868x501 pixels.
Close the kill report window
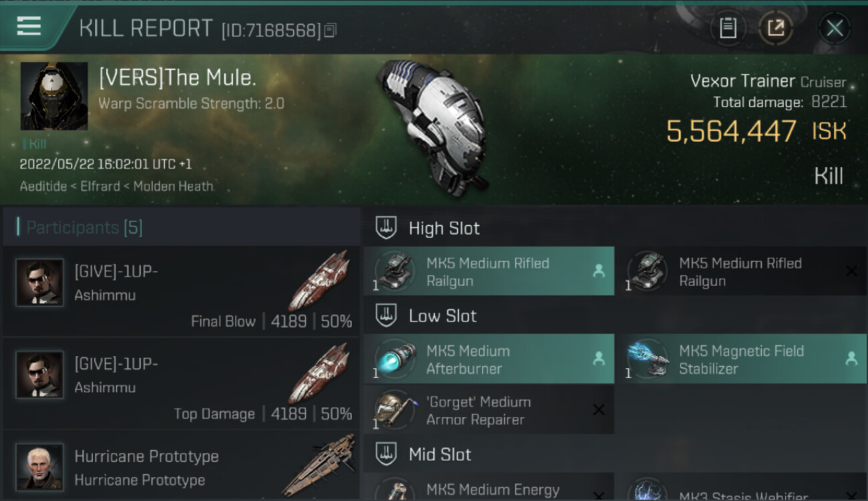point(834,28)
